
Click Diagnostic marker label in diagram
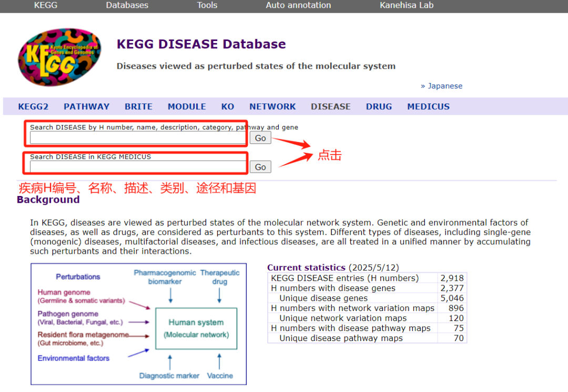coord(169,376)
